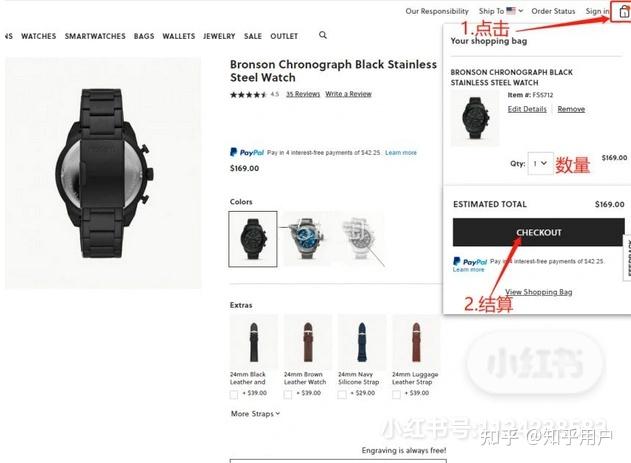Screen dimensions: 631x463
Task: Expand More Straps
Action: (x=255, y=414)
